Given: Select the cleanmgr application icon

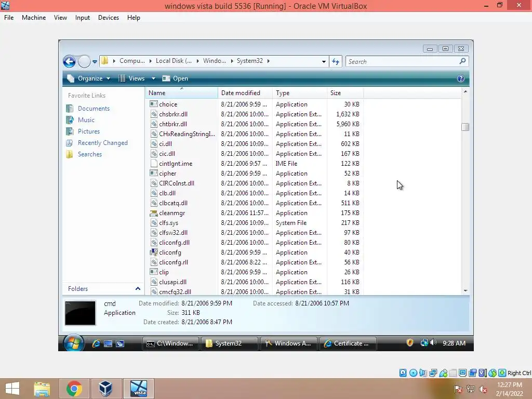Looking at the screenshot, I should (154, 212).
